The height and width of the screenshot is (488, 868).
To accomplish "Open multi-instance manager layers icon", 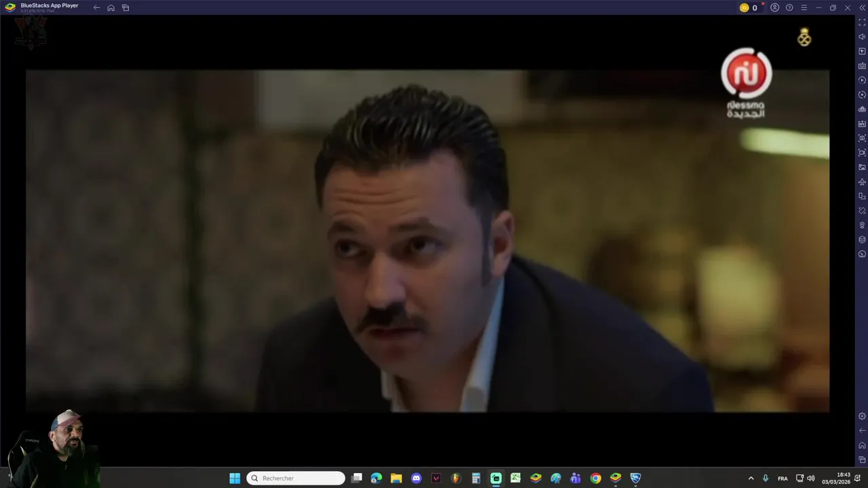I will [862, 240].
